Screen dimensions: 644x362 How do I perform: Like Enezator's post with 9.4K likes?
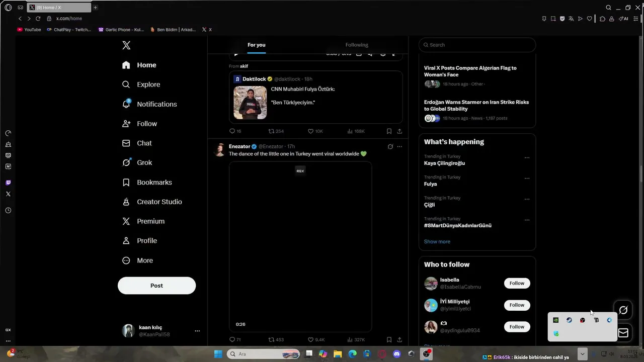click(316, 340)
